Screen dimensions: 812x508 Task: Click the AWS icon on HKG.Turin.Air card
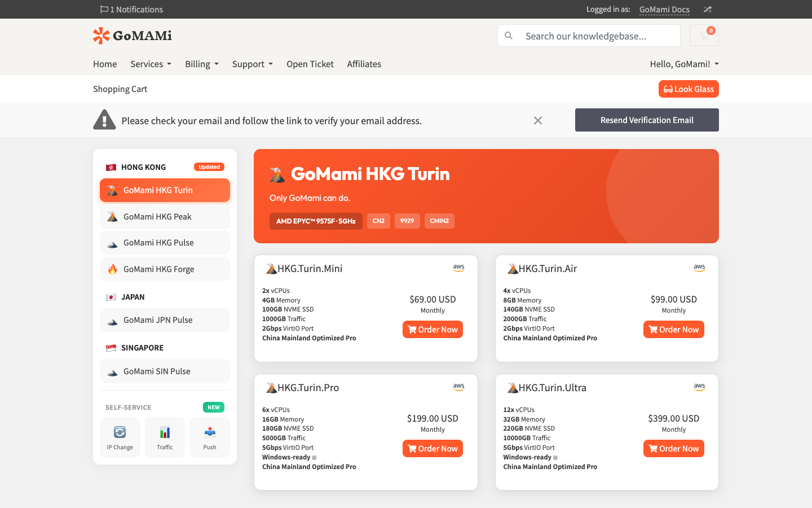700,268
